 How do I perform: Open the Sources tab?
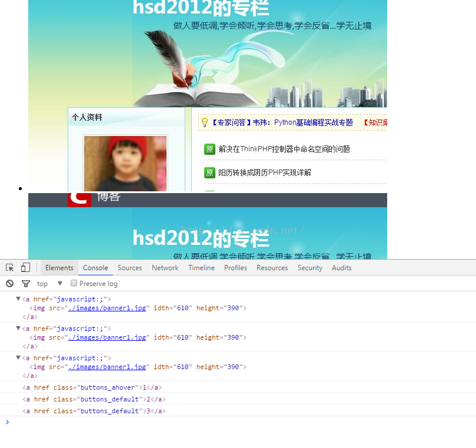[x=129, y=268]
